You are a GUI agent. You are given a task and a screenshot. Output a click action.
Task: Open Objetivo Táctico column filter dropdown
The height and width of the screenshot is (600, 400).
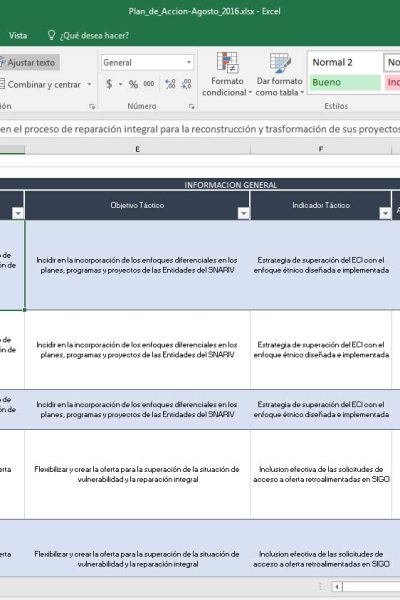[243, 213]
